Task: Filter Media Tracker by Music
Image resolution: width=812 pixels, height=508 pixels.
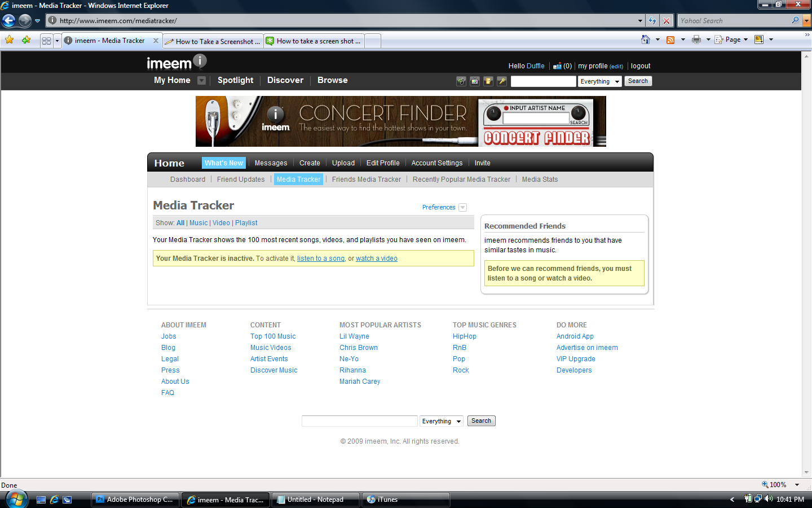Action: pyautogui.click(x=198, y=223)
